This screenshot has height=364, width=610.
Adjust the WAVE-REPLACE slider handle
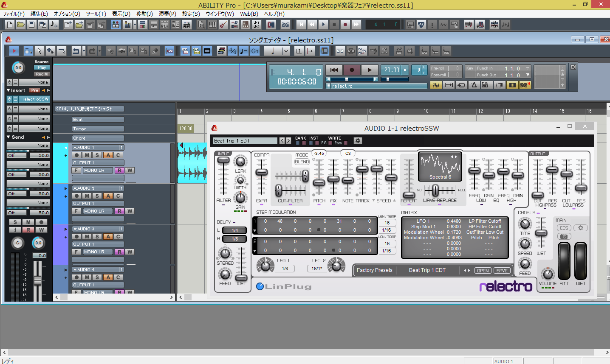[x=435, y=190]
